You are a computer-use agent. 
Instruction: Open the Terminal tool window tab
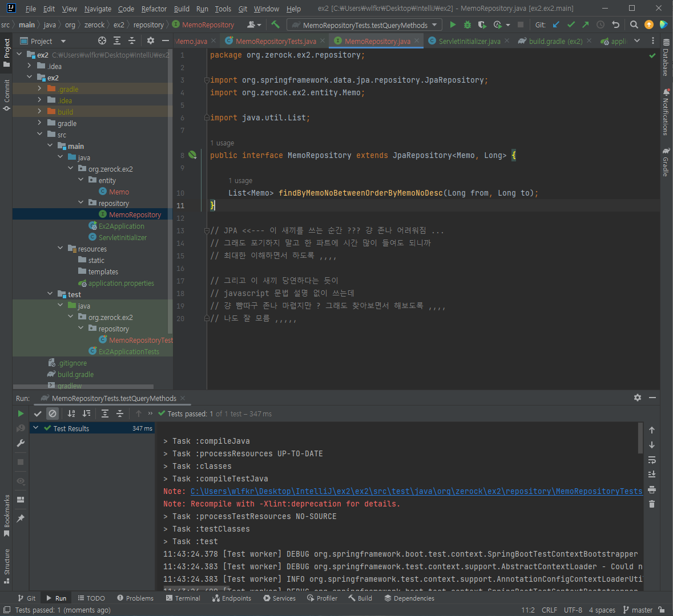(183, 598)
